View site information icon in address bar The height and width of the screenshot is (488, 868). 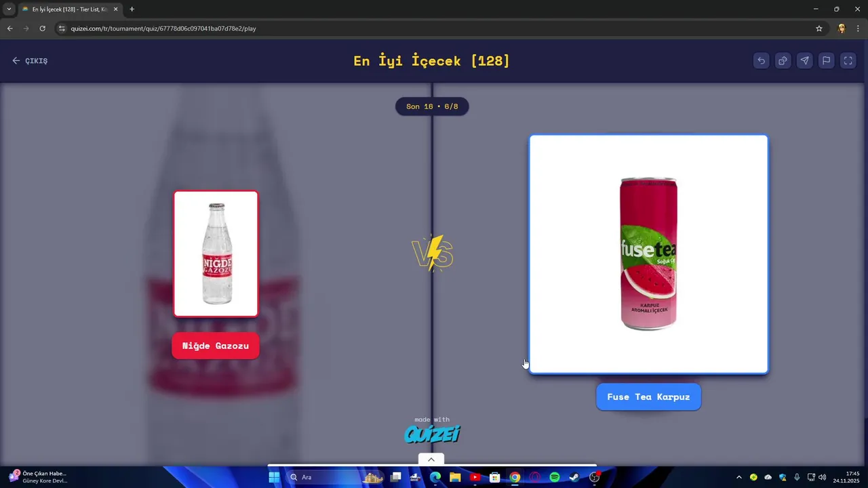click(62, 28)
